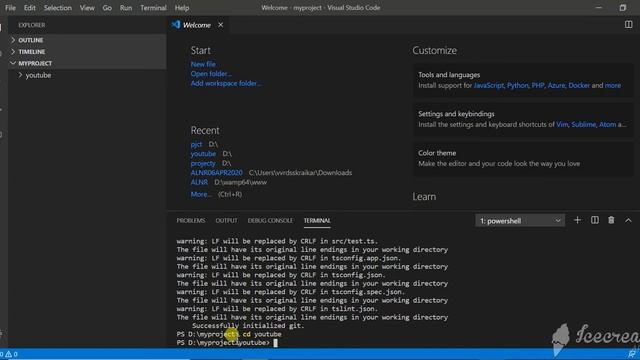Install PHP language support
This screenshot has width=640, height=360.
pos(538,85)
